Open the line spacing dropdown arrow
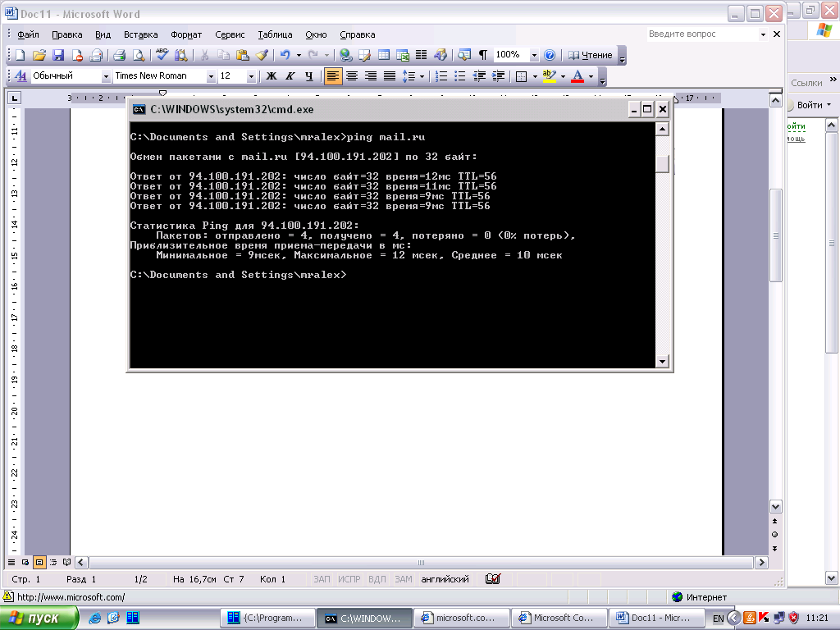The image size is (840, 630). pos(422,76)
